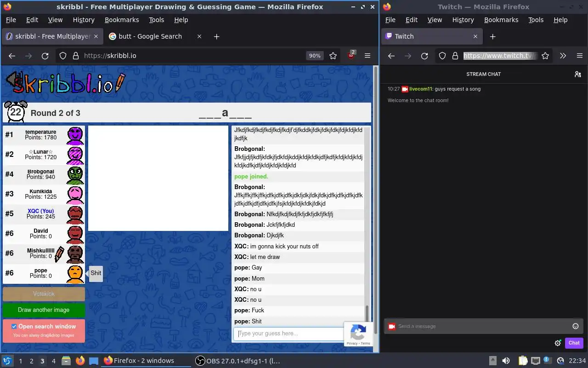Click reCAPTCHA Privacy link
This screenshot has width=588, height=368.
tap(352, 344)
